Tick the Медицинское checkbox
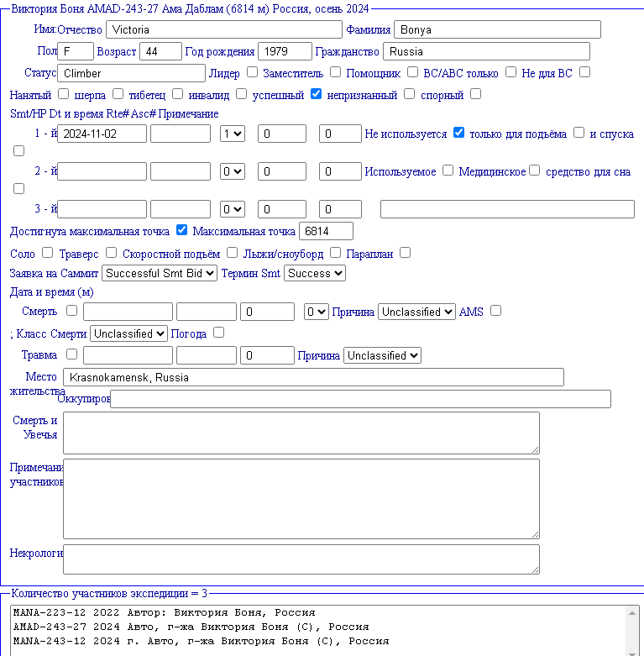 535,171
